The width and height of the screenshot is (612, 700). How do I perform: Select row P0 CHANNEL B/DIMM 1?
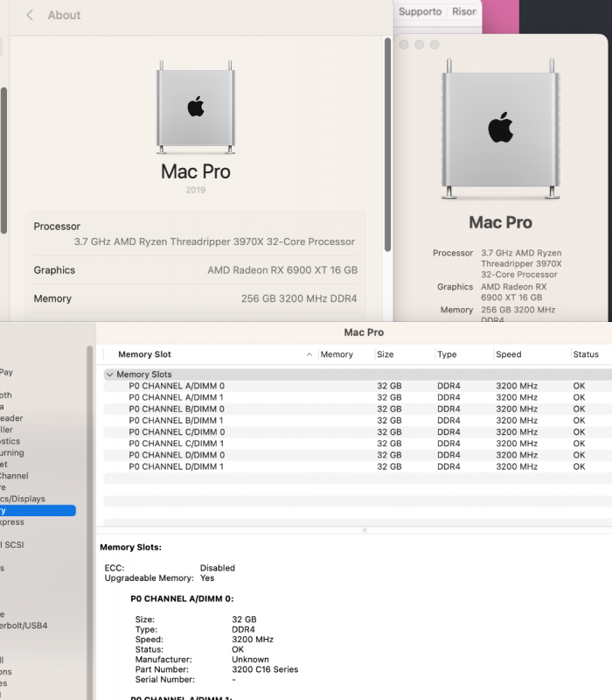pyautogui.click(x=358, y=421)
